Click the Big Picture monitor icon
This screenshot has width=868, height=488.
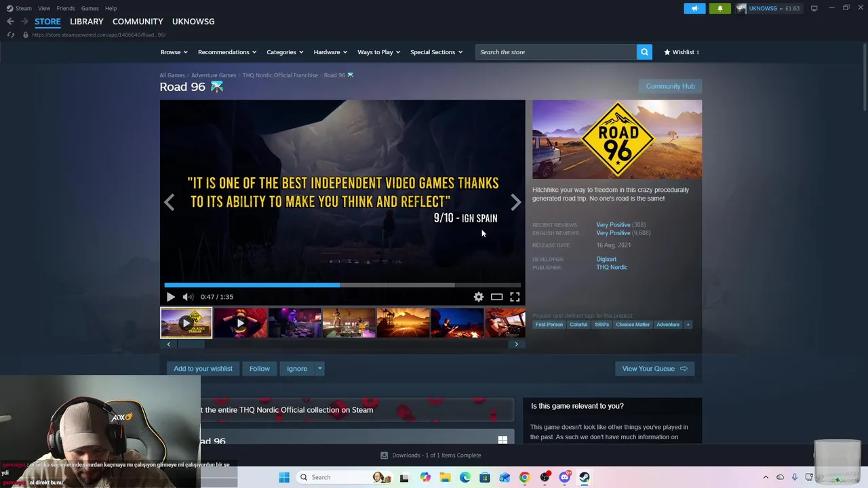pyautogui.click(x=814, y=8)
